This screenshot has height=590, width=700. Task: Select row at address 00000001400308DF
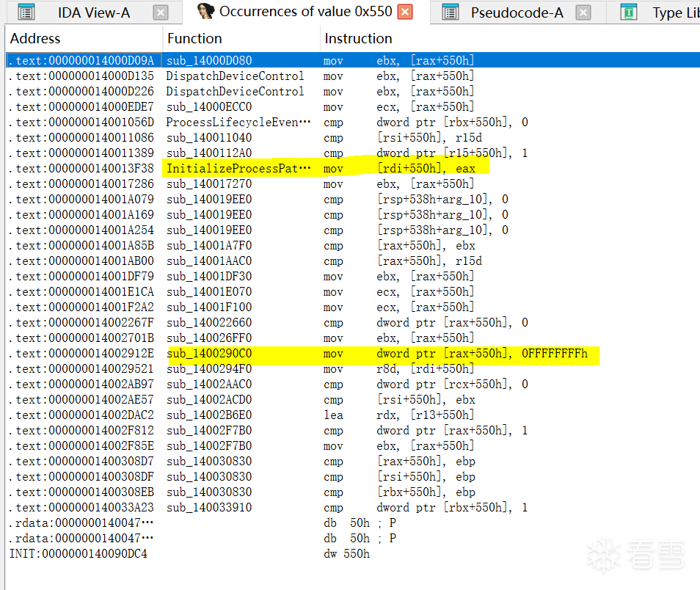coord(353,476)
